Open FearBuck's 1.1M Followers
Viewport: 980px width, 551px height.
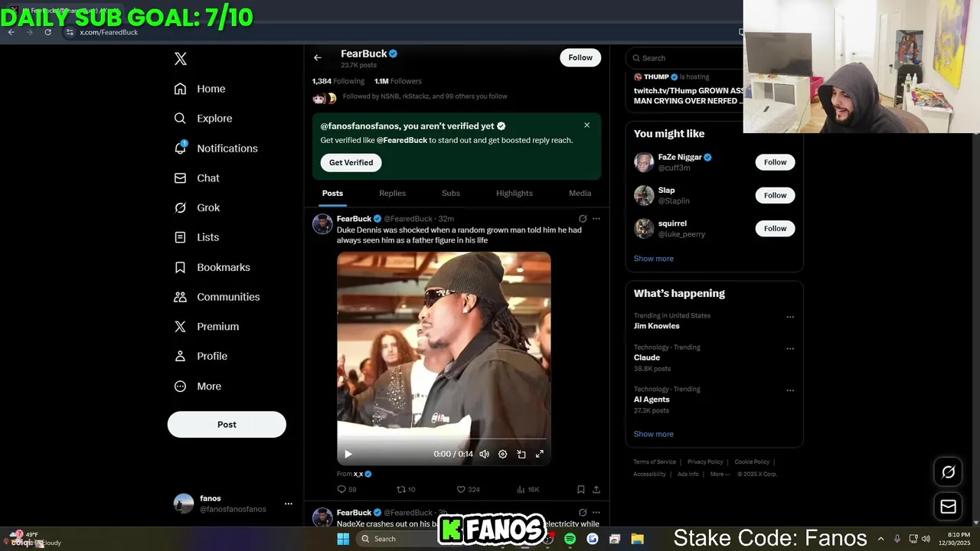(x=398, y=81)
